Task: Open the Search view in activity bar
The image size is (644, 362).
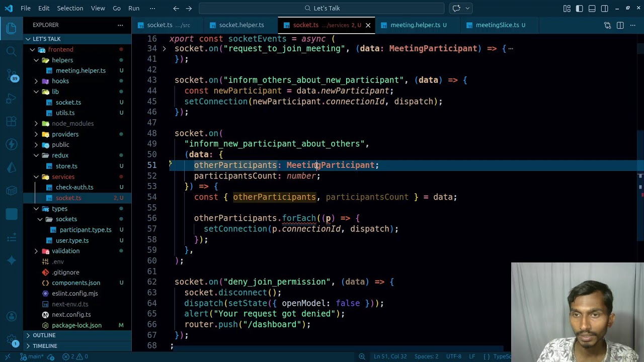Action: click(11, 52)
